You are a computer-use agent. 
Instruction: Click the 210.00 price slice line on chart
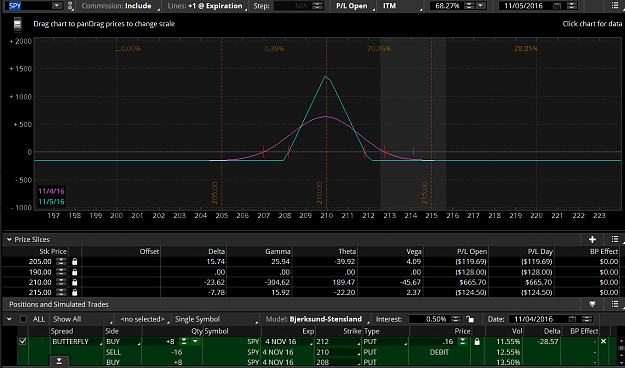tap(326, 124)
